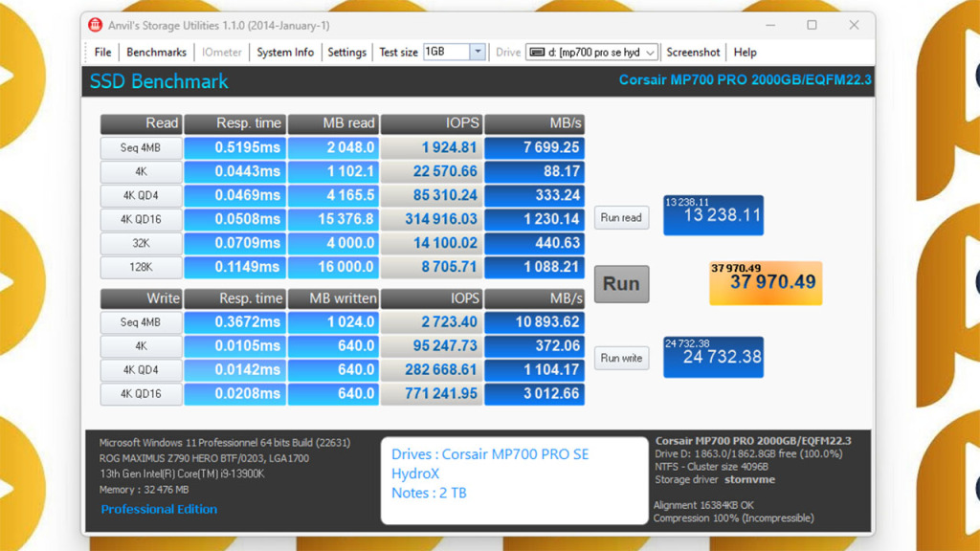Close the Anvil's Storage Utilities window
The height and width of the screenshot is (551, 980).
tap(854, 25)
